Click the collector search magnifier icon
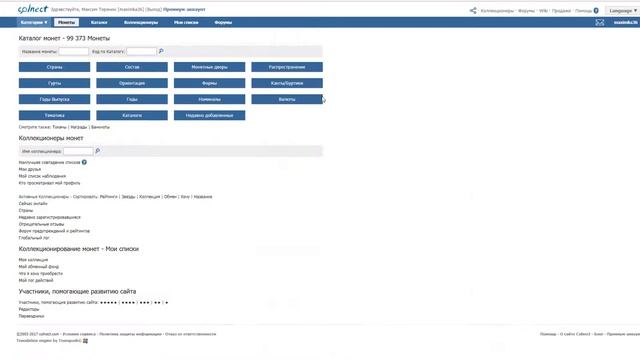The height and width of the screenshot is (360, 640). (98, 151)
